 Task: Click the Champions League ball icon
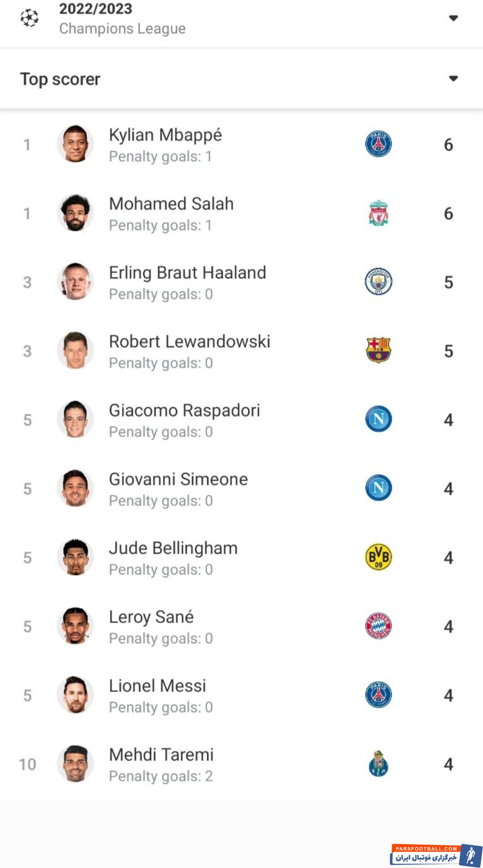coord(30,18)
